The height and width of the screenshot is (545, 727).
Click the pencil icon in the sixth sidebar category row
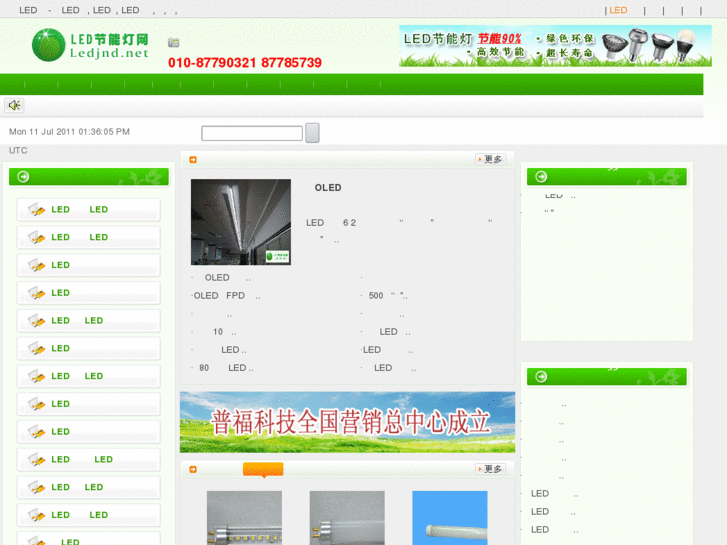click(x=36, y=348)
